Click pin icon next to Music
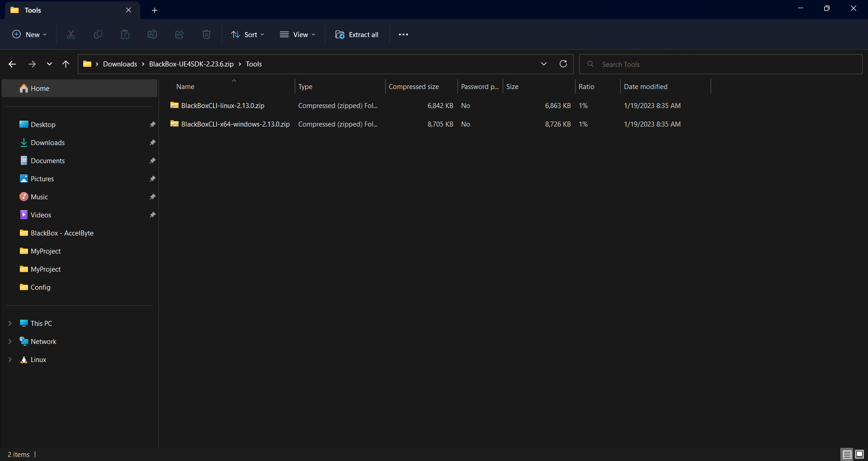The width and height of the screenshot is (868, 461). (x=152, y=197)
